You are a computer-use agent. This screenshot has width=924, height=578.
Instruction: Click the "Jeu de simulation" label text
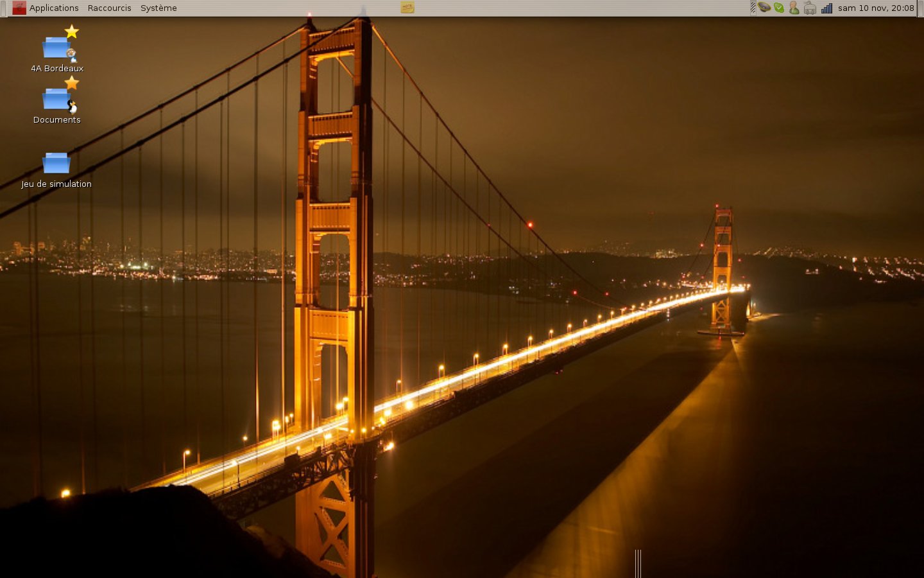pyautogui.click(x=56, y=184)
